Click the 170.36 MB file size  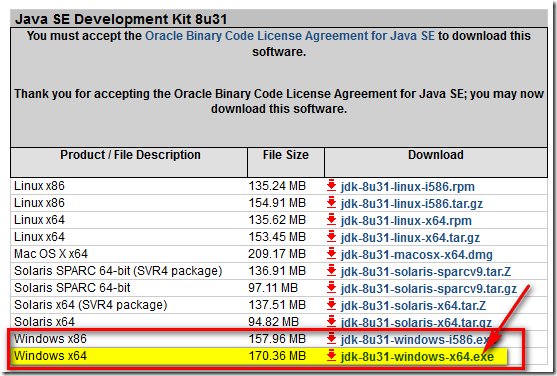(x=277, y=356)
